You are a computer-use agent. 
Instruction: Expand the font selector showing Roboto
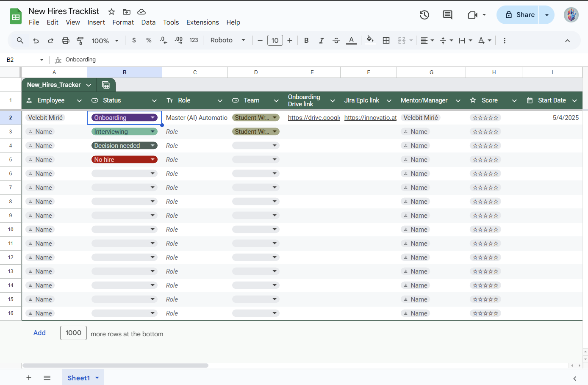click(243, 40)
